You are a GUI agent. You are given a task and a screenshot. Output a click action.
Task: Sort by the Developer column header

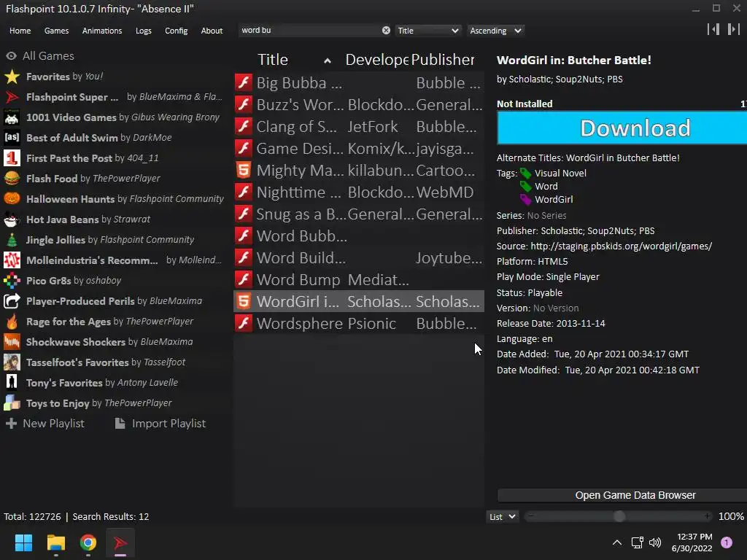tap(377, 60)
